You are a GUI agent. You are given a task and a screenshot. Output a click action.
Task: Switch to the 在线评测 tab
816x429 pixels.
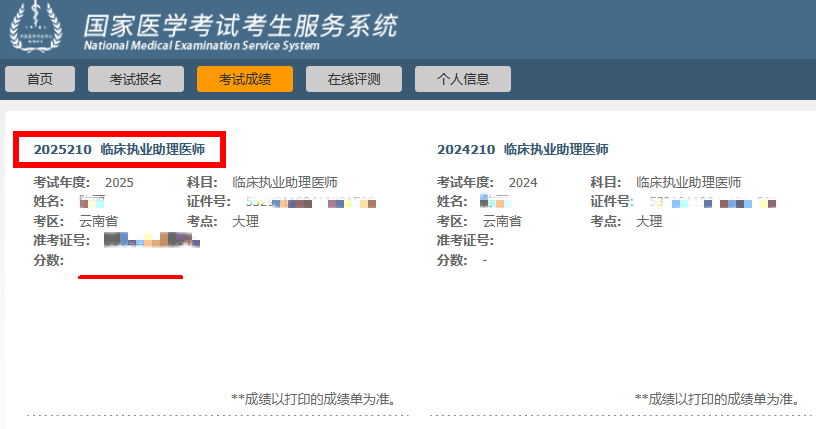click(x=354, y=80)
